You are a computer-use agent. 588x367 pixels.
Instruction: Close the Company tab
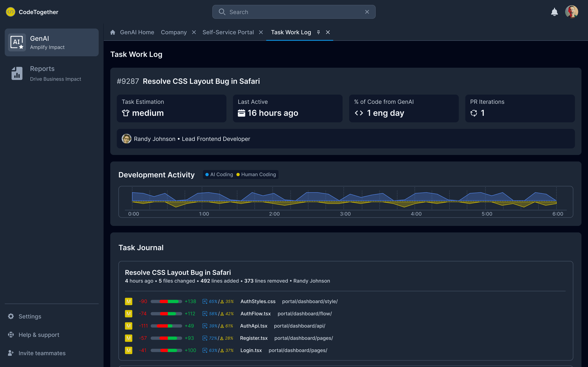click(x=194, y=32)
